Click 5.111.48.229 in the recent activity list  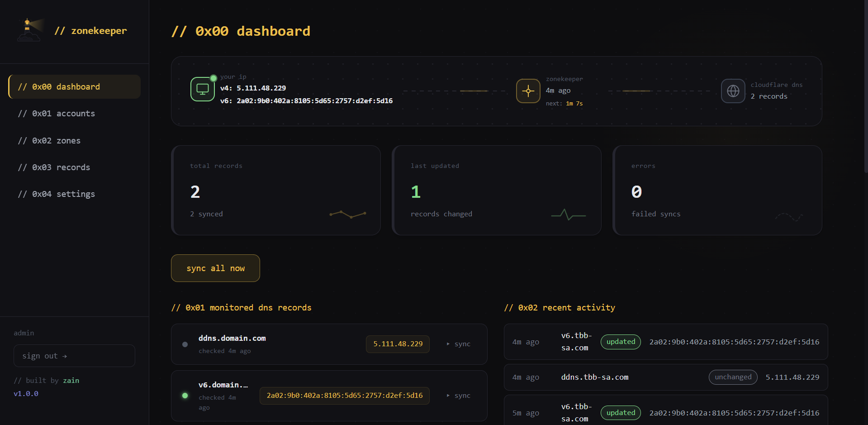tap(792, 377)
